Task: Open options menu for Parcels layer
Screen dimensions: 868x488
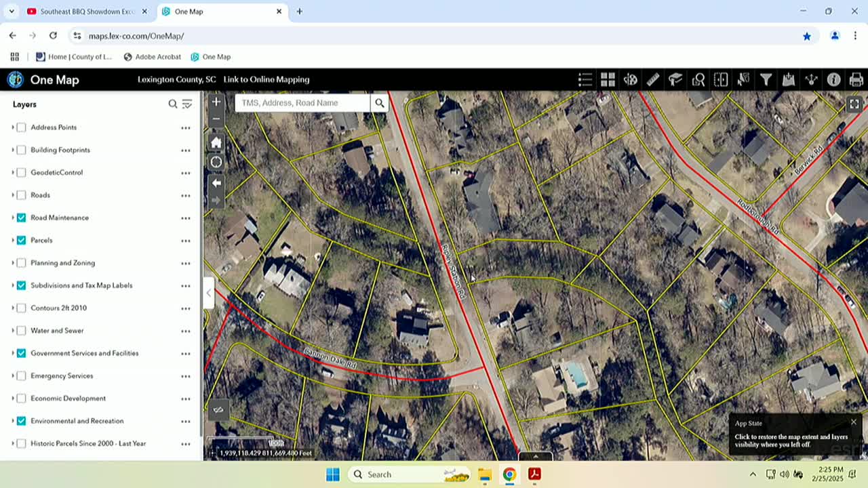Action: (x=186, y=241)
